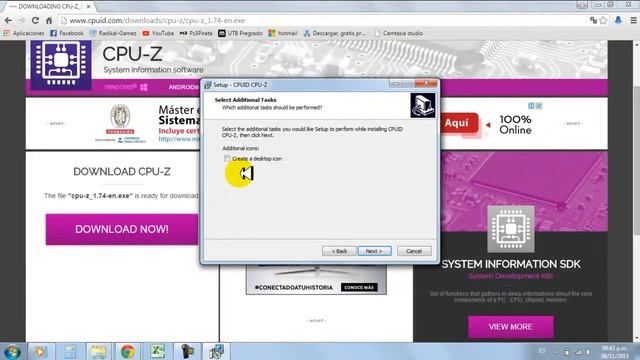Click the setup computer icon in dialog header
The image size is (640, 360).
422,105
